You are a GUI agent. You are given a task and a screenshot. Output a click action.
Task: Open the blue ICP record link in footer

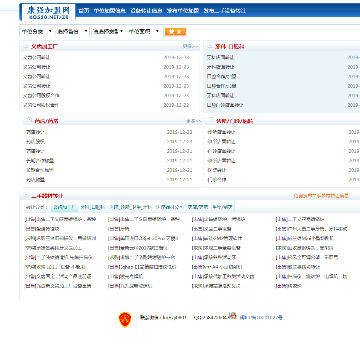261,318
